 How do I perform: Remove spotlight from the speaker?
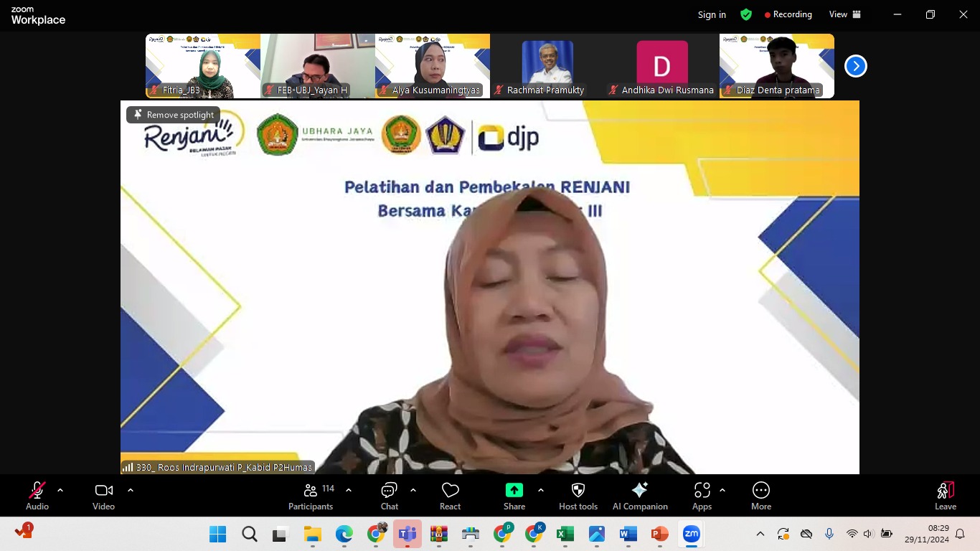pyautogui.click(x=174, y=115)
